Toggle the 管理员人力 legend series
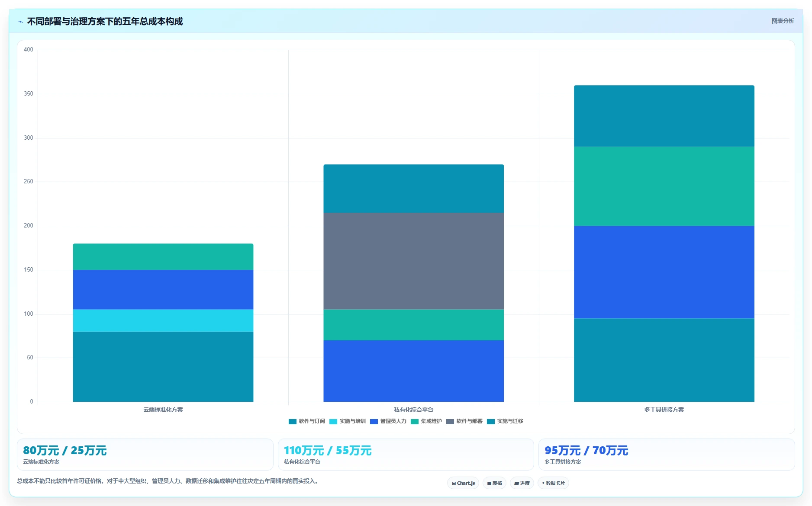The width and height of the screenshot is (812, 506). pyautogui.click(x=388, y=421)
